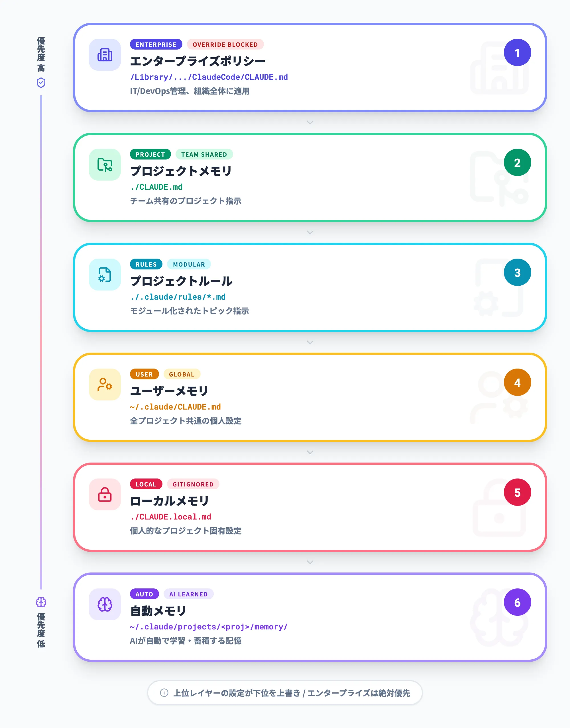The width and height of the screenshot is (570, 728).
Task: Open the ./.claude/rules/*.md path
Action: (178, 297)
